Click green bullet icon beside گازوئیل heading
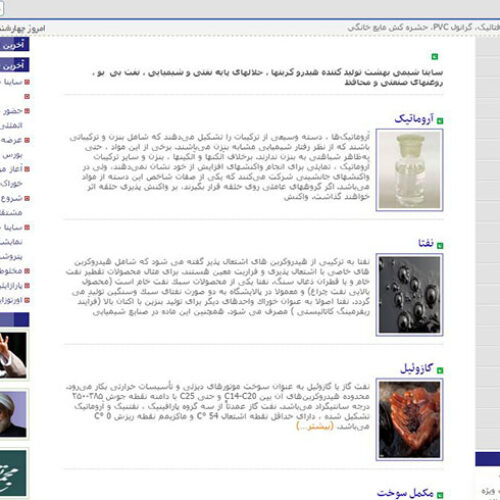Viewport: 500px width, 500px height. 440,370
